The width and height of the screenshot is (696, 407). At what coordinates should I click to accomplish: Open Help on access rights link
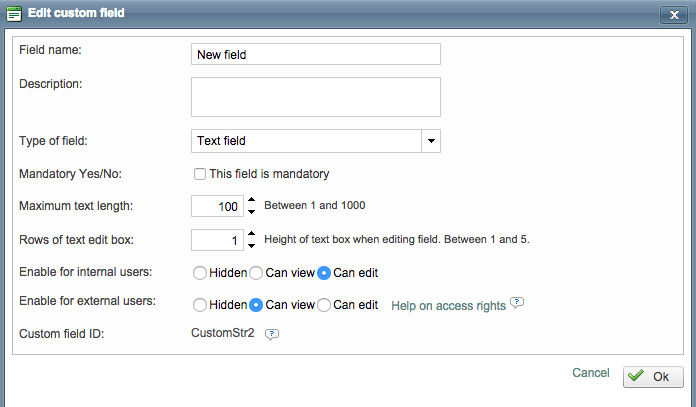[448, 306]
